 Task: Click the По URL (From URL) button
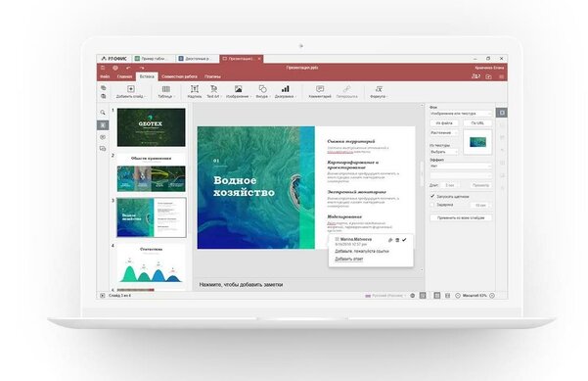[477, 123]
